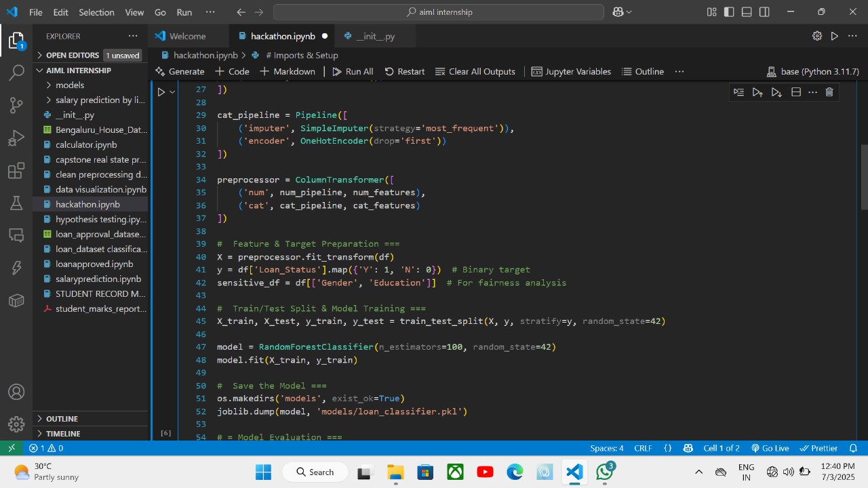The width and height of the screenshot is (868, 488).
Task: Open calculator.ipynb in Explorer
Action: coord(91,144)
